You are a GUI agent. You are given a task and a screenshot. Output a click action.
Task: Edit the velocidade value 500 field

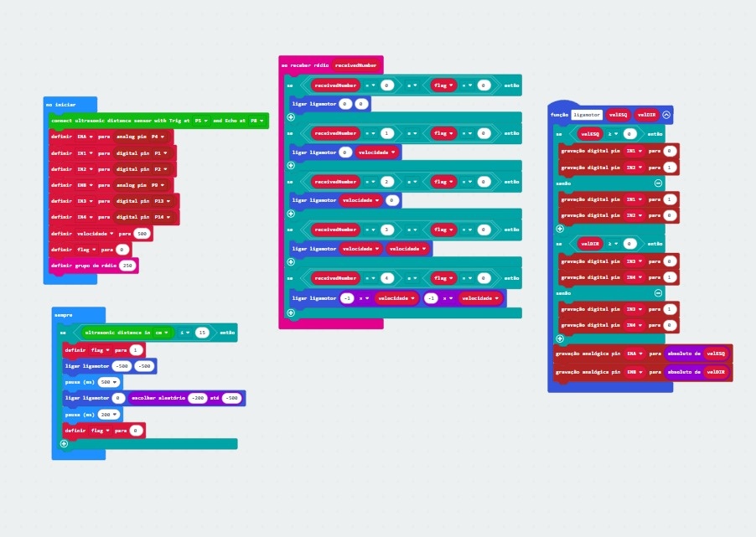[x=142, y=234]
